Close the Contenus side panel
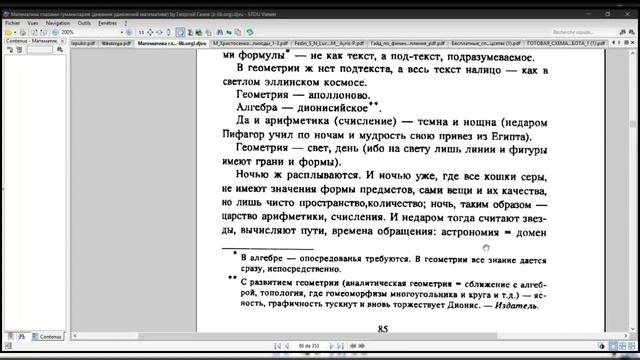Screen dimensions: 640x360 62,41
